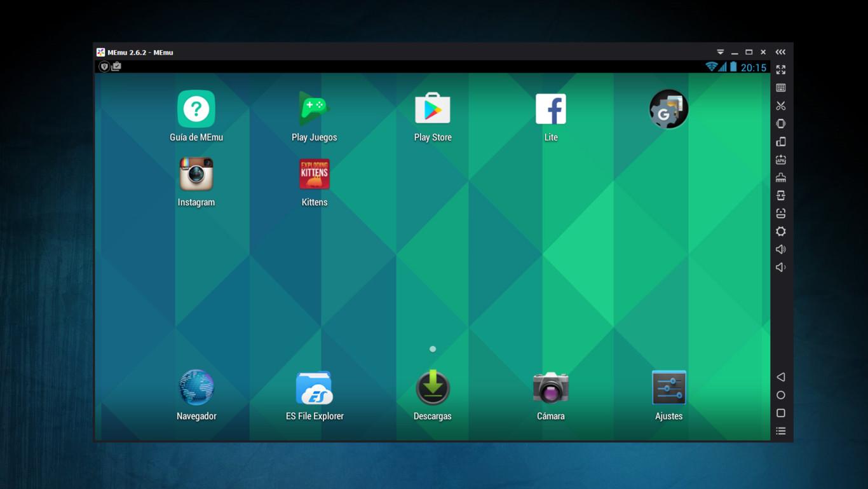
Task: Open the Google settings folder icon
Action: [668, 109]
